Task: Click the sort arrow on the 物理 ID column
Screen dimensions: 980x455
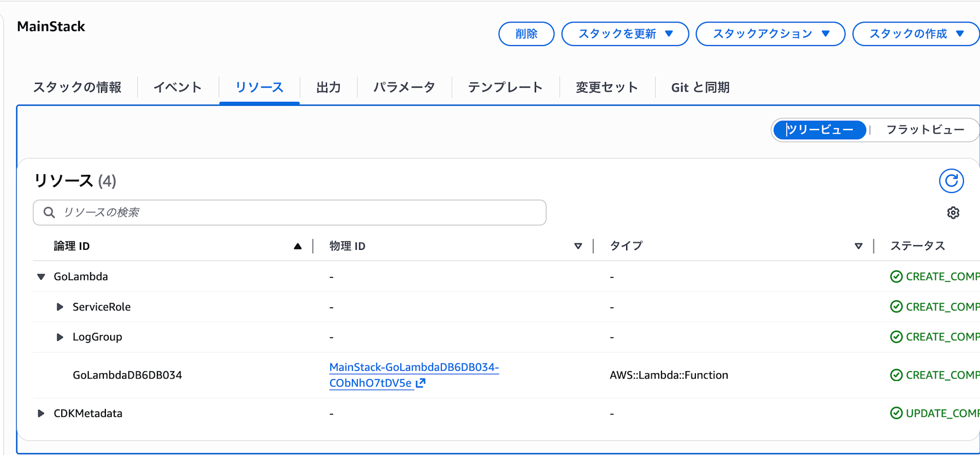Action: (x=578, y=246)
